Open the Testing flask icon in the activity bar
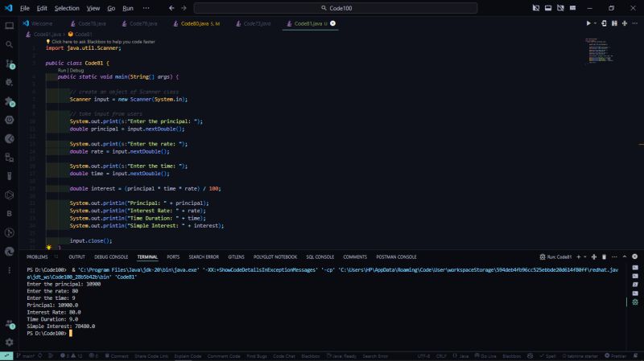 tap(9, 176)
